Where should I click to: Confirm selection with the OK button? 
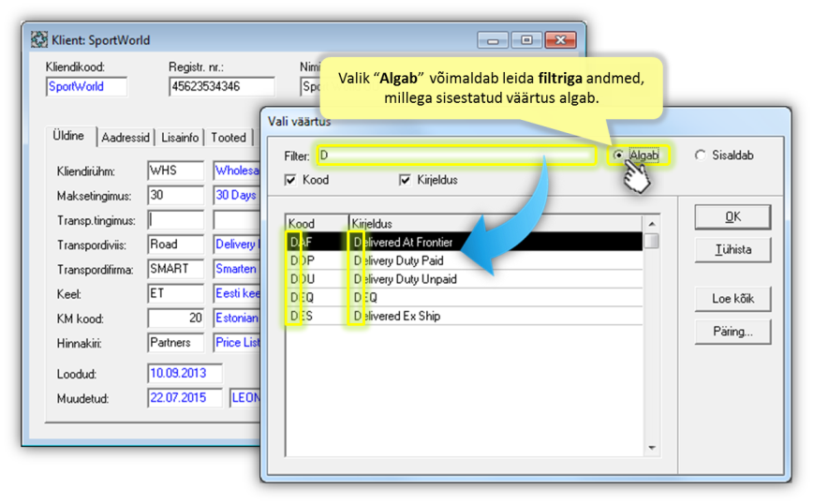point(732,216)
